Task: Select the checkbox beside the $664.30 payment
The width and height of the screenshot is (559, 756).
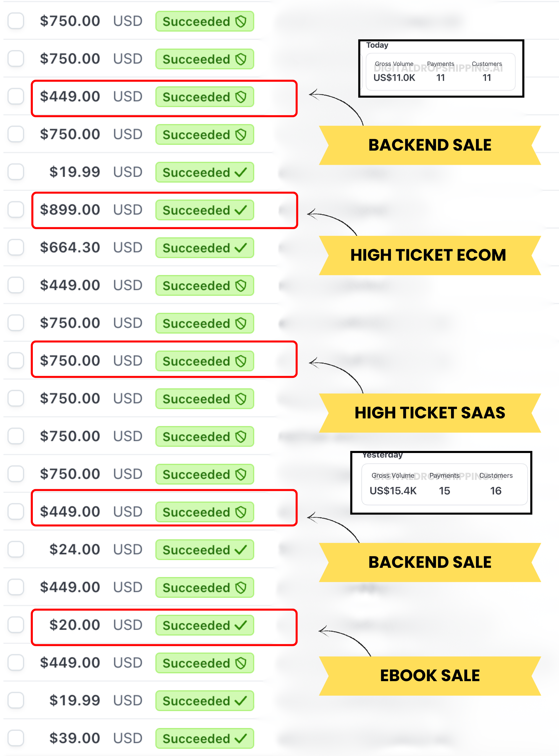Action: click(16, 247)
